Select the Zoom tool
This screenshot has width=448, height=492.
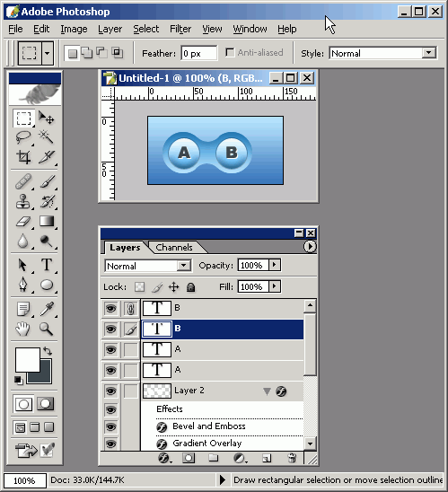[47, 329]
